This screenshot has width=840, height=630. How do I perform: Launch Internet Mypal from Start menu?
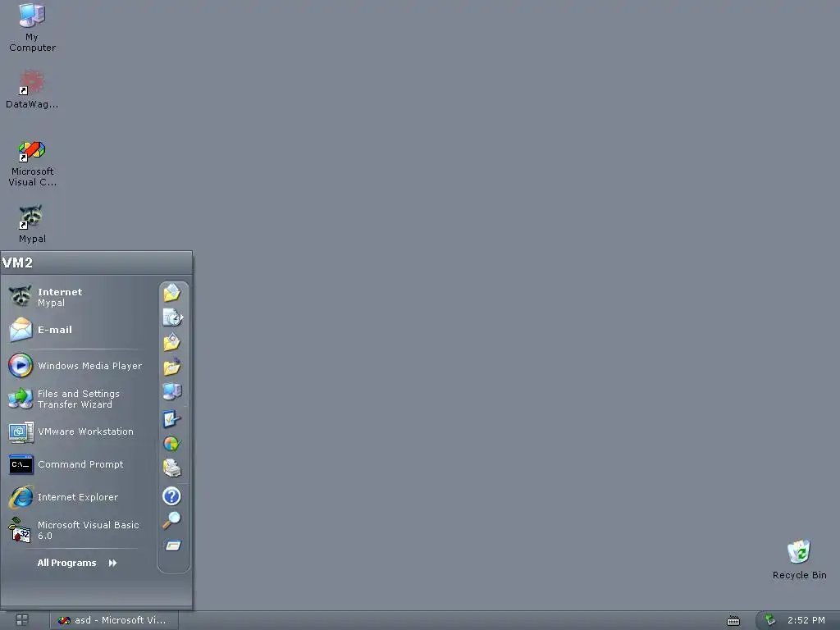[x=75, y=297]
